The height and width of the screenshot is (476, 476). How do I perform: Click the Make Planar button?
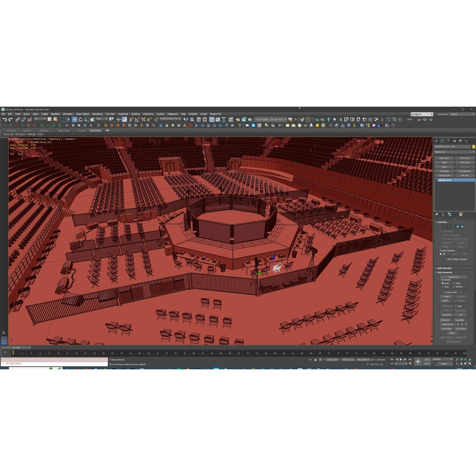tap(447, 324)
